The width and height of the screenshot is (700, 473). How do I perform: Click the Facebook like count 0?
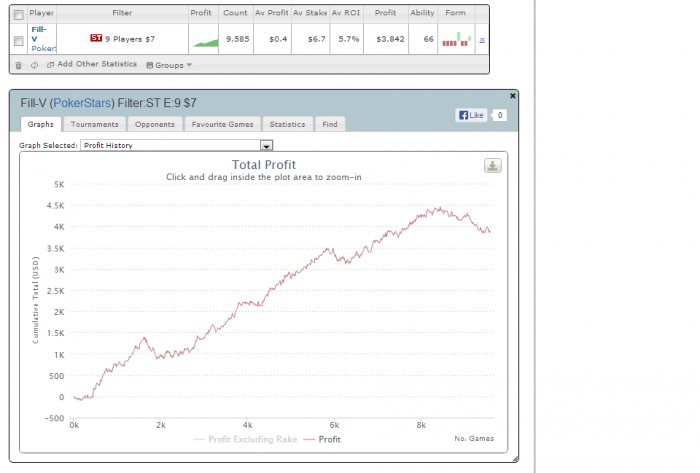click(500, 115)
